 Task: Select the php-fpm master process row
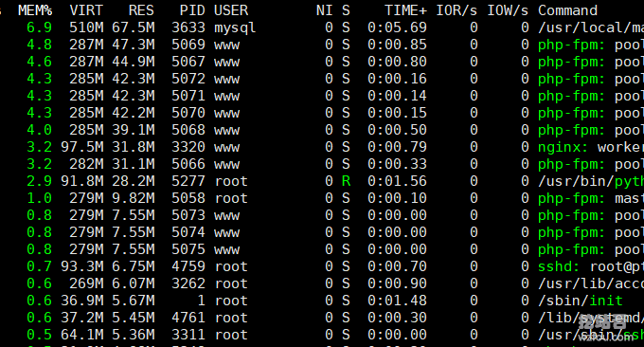(x=322, y=198)
